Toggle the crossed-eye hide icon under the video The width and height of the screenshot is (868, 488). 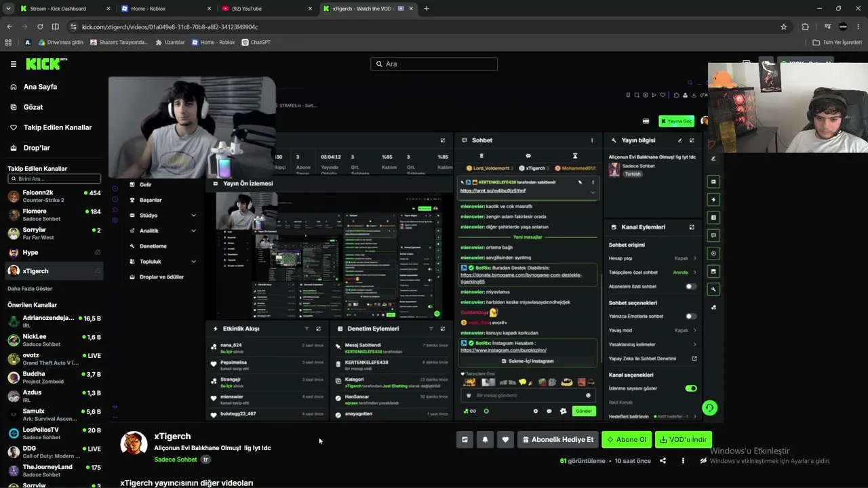(x=703, y=461)
